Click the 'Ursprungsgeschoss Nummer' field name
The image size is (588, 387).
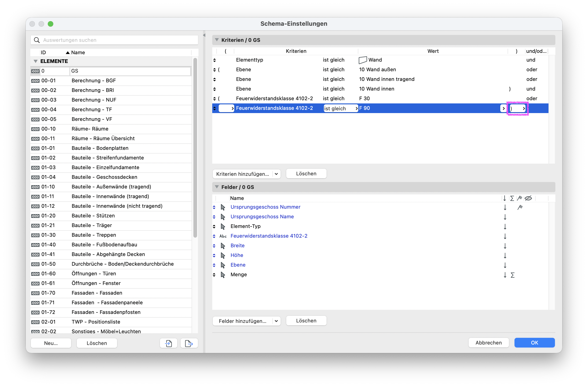pos(265,207)
